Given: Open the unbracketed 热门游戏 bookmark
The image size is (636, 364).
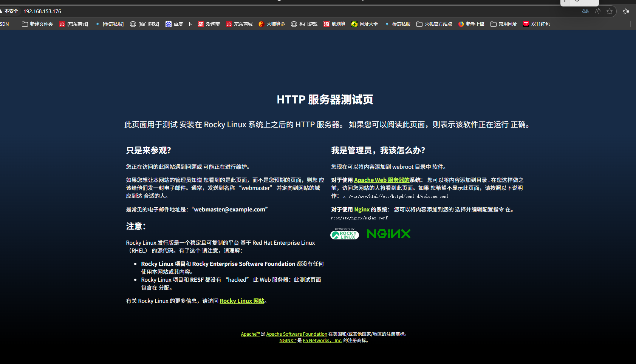Looking at the screenshot, I should click(304, 24).
